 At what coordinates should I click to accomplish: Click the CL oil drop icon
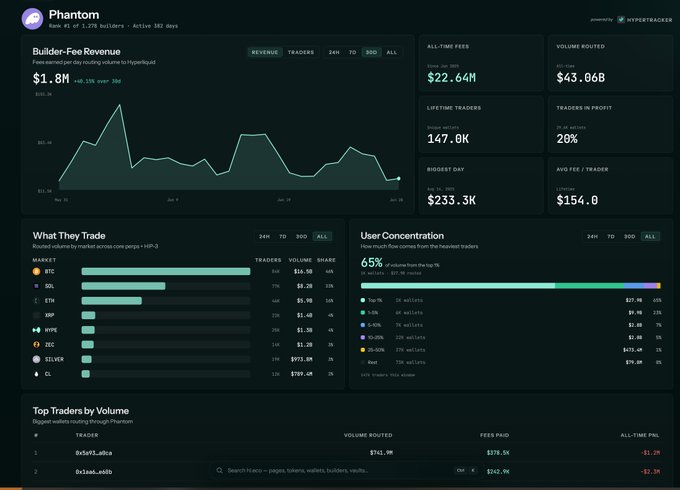pyautogui.click(x=36, y=374)
